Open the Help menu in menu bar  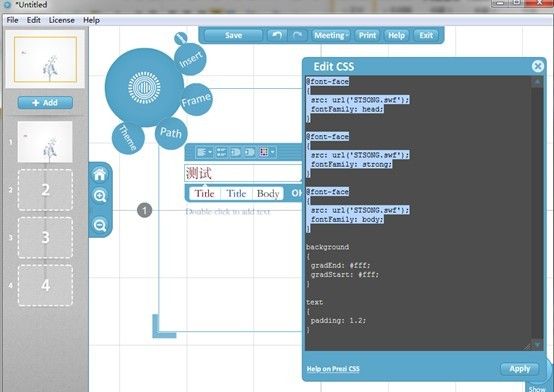click(x=91, y=20)
